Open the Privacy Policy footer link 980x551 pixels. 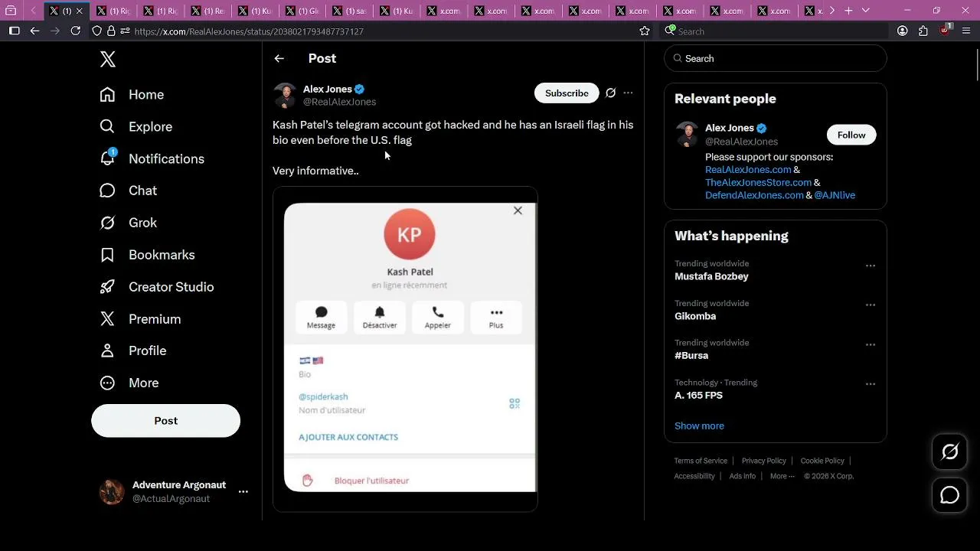[763, 461]
